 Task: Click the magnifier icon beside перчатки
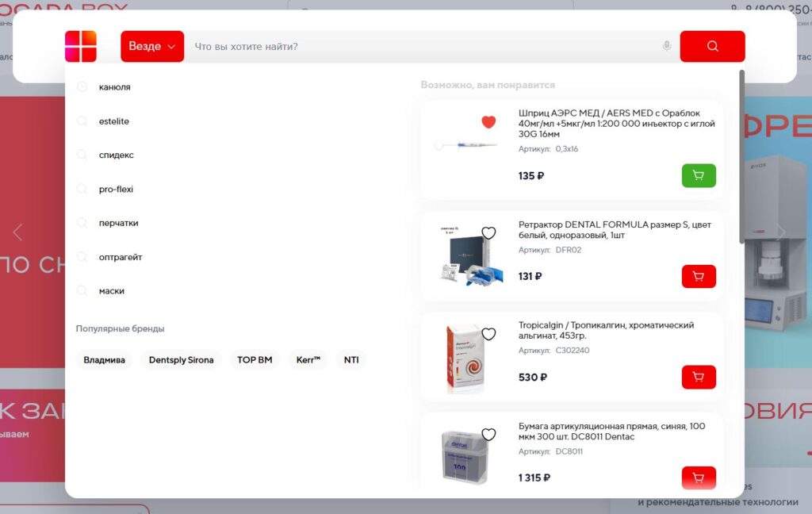click(x=82, y=222)
